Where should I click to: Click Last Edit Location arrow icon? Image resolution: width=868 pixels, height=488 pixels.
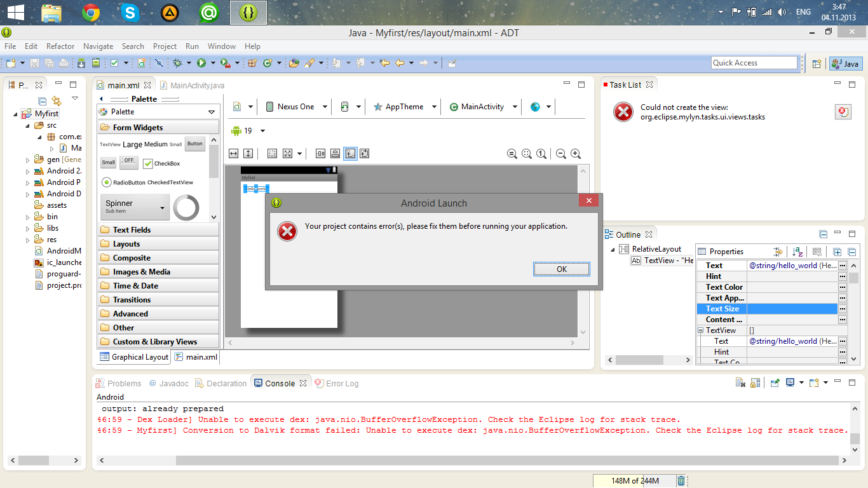coord(384,63)
